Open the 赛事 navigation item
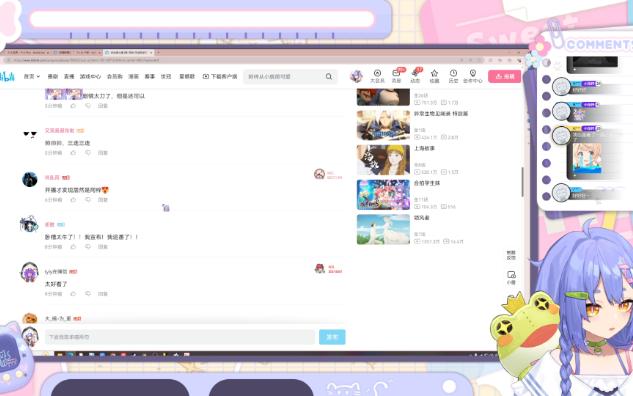The height and width of the screenshot is (396, 633). (x=149, y=76)
